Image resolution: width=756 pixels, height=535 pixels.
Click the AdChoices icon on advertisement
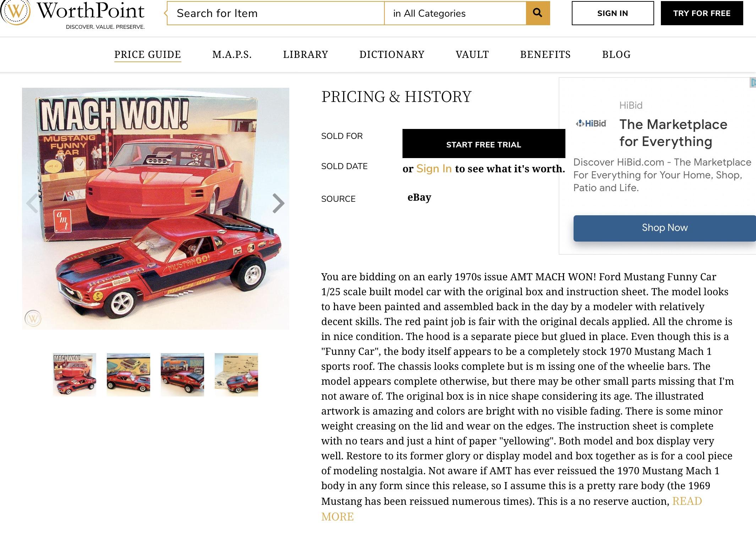(x=753, y=82)
